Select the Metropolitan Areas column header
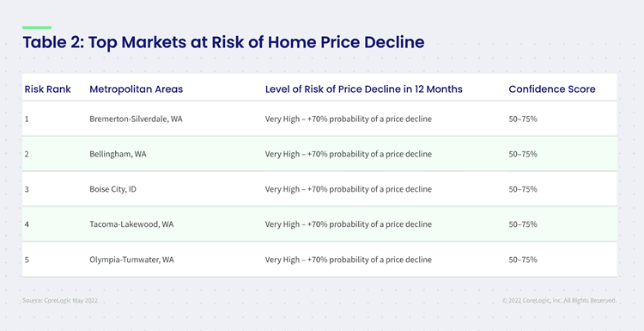Image resolution: width=644 pixels, height=331 pixels. click(x=137, y=89)
